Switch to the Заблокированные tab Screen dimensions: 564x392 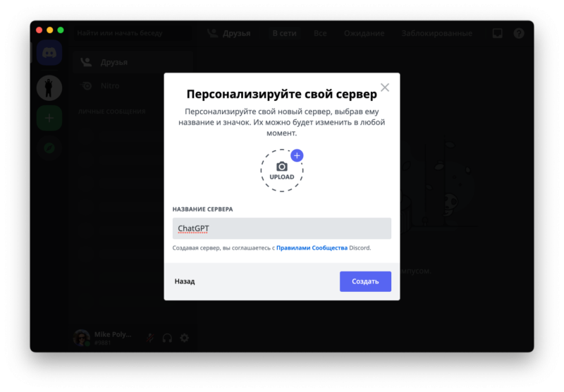436,33
